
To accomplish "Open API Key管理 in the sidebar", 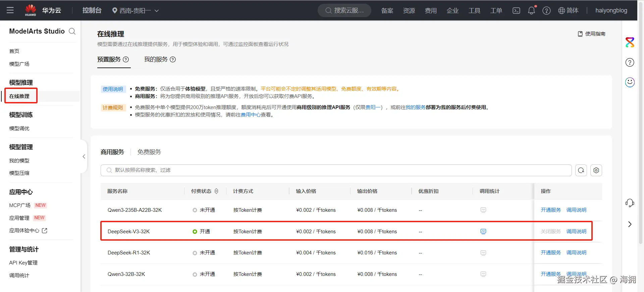I will tap(23, 263).
